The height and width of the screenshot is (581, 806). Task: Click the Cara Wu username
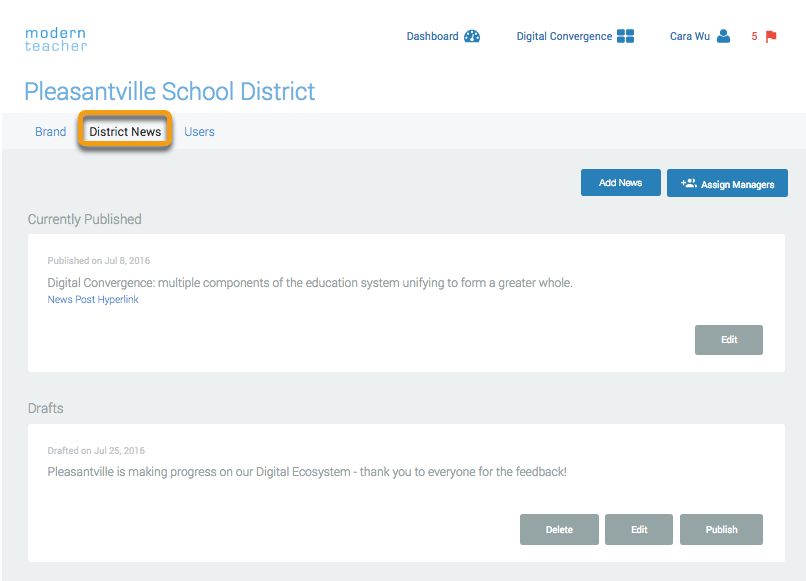(689, 37)
